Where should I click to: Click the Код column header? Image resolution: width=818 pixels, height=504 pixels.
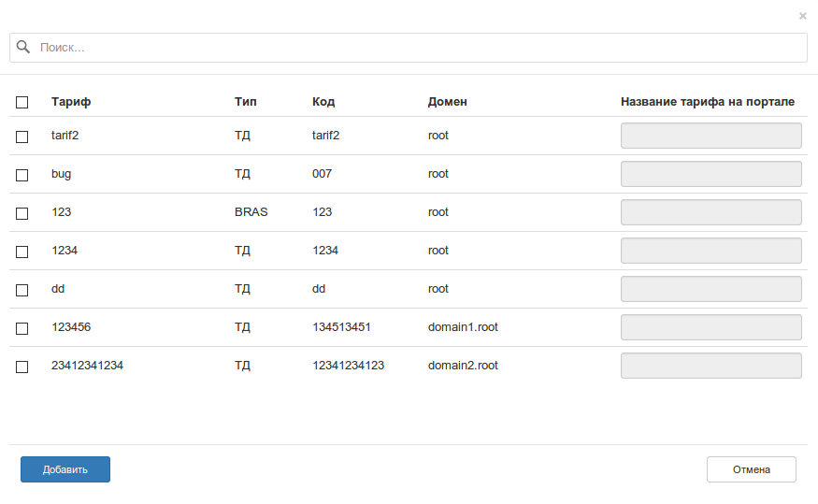click(323, 101)
